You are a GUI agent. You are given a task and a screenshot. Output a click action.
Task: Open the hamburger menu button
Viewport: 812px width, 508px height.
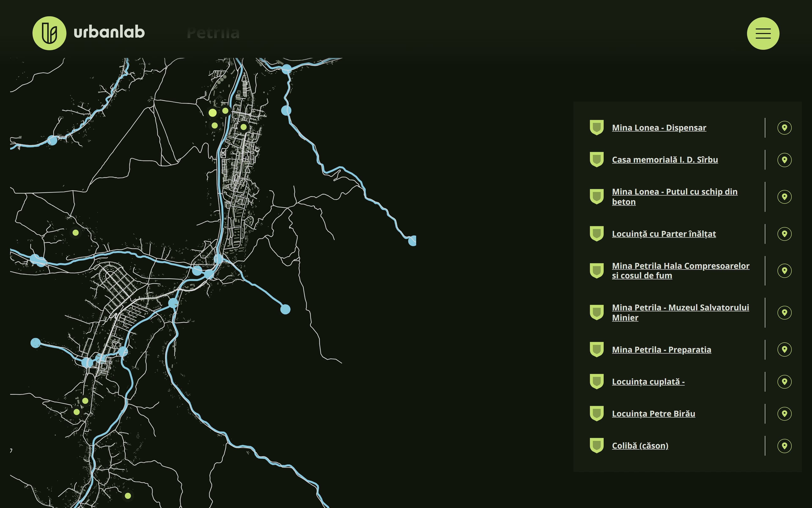[x=763, y=34]
